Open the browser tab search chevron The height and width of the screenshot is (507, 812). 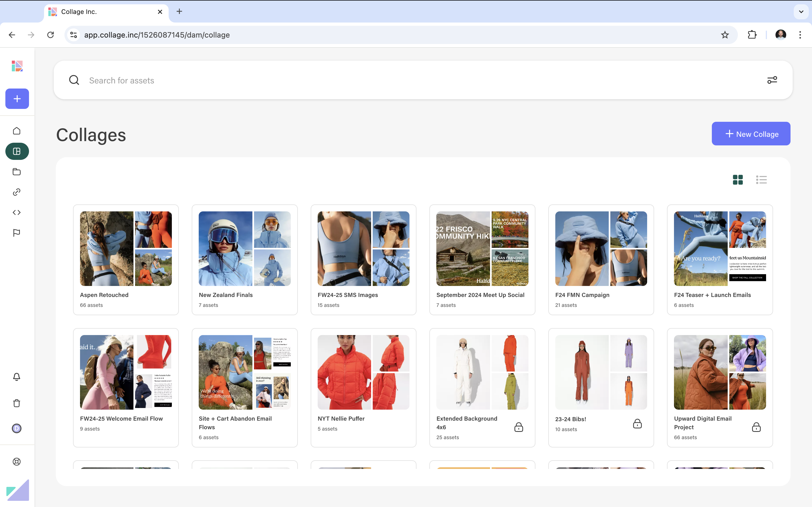click(801, 12)
